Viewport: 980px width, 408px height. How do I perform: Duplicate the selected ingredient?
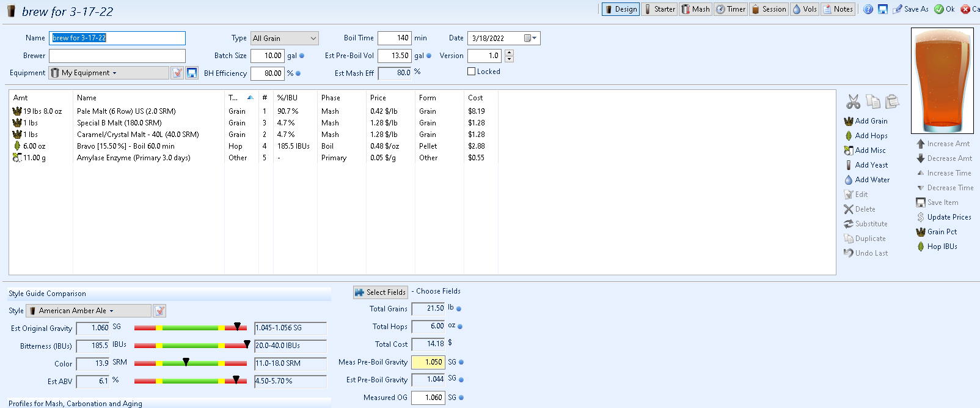click(x=865, y=239)
